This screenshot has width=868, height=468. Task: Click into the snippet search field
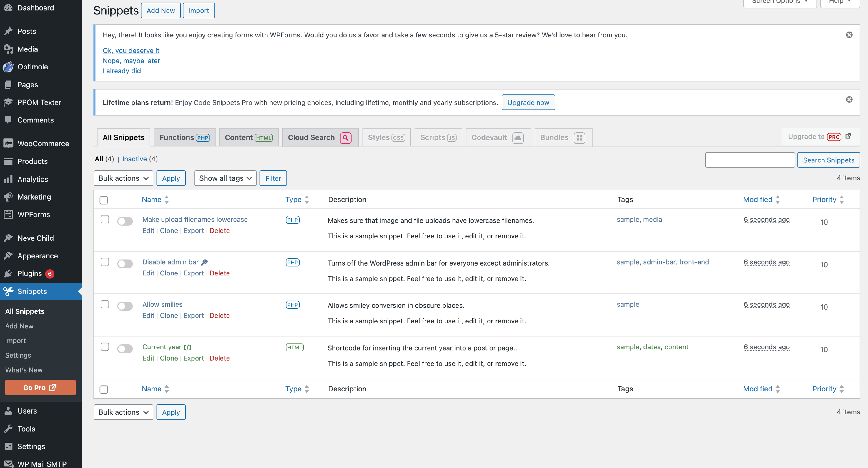coord(749,160)
